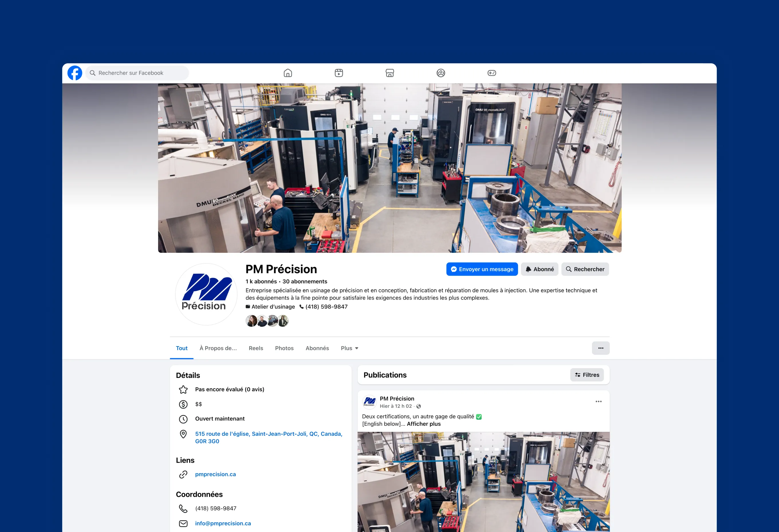Screen dimensions: 779x532
Task: Click the Détails heading
Action: coord(188,375)
